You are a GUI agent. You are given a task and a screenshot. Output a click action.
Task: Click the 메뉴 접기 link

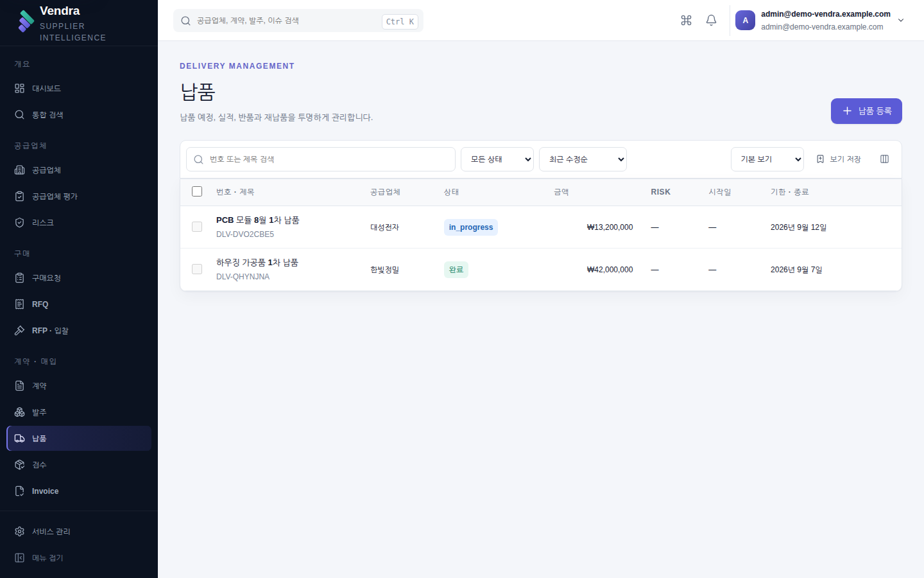click(x=79, y=557)
